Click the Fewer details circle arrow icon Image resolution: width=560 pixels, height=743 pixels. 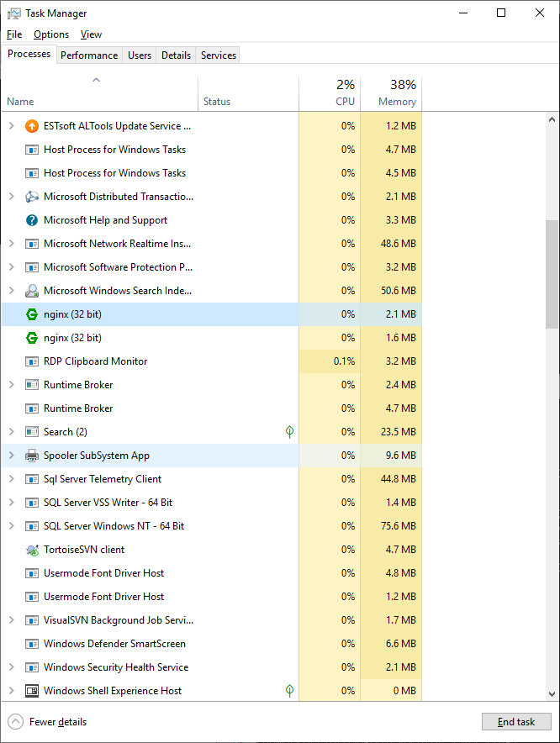click(15, 722)
